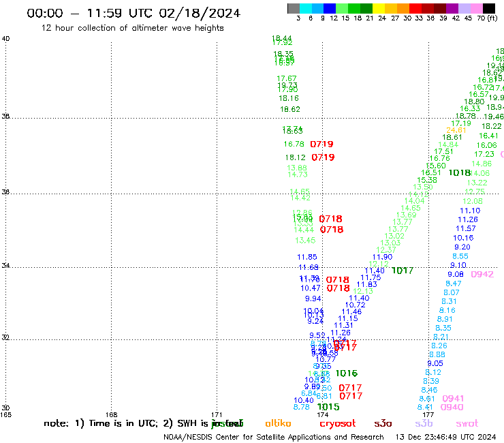
Task: Click the latitude axis label 34
Action: [5, 266]
